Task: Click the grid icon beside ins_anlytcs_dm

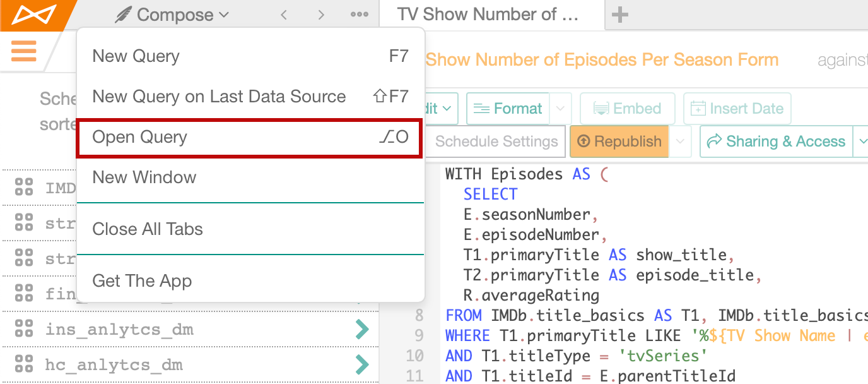Action: click(24, 328)
